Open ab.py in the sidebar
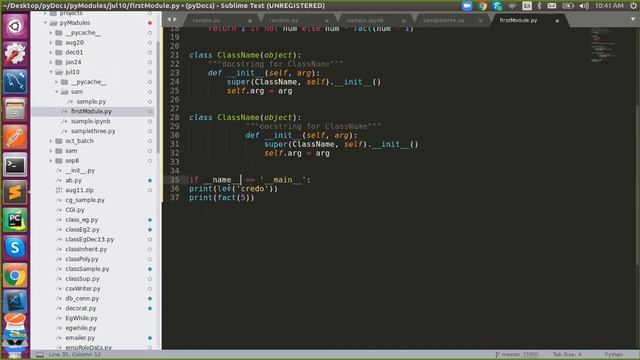 [x=73, y=180]
